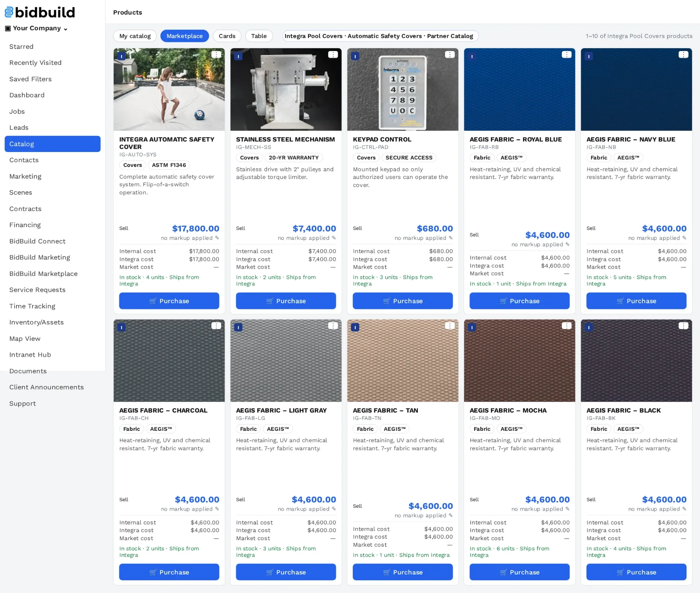
Task: Open the Stainless Steel Mechanism product photo
Action: point(286,89)
